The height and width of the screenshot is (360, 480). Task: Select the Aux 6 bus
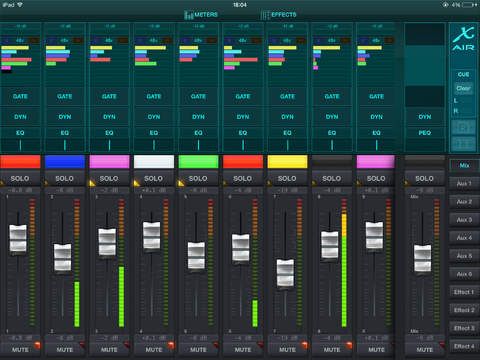click(x=464, y=274)
